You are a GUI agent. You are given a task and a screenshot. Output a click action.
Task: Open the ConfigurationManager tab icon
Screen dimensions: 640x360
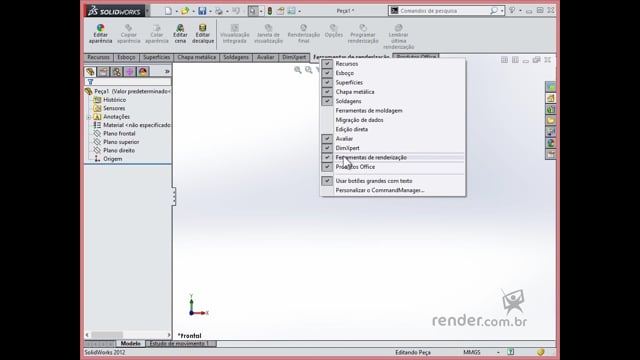pos(116,72)
